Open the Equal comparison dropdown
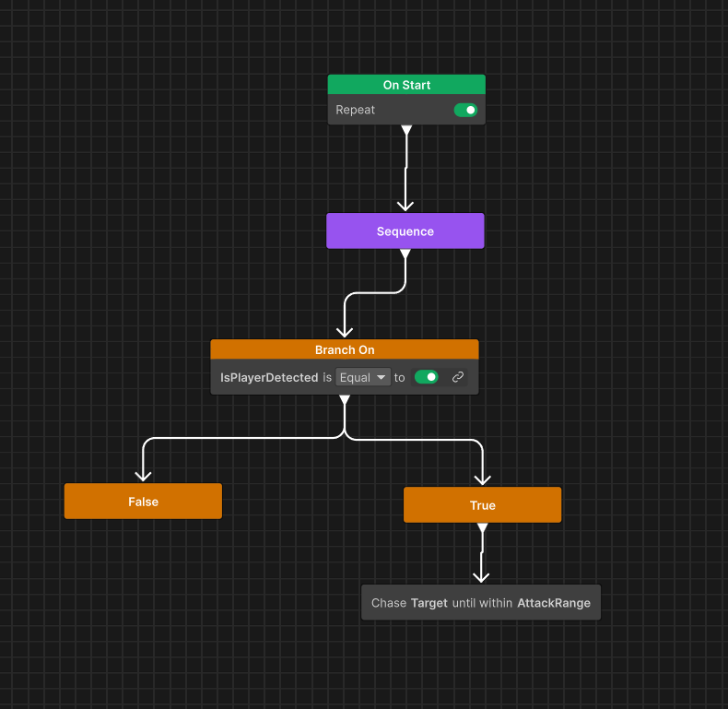The image size is (728, 709). [x=363, y=377]
